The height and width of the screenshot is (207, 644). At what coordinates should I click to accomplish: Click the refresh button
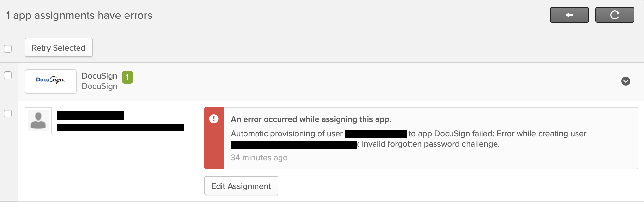[614, 15]
